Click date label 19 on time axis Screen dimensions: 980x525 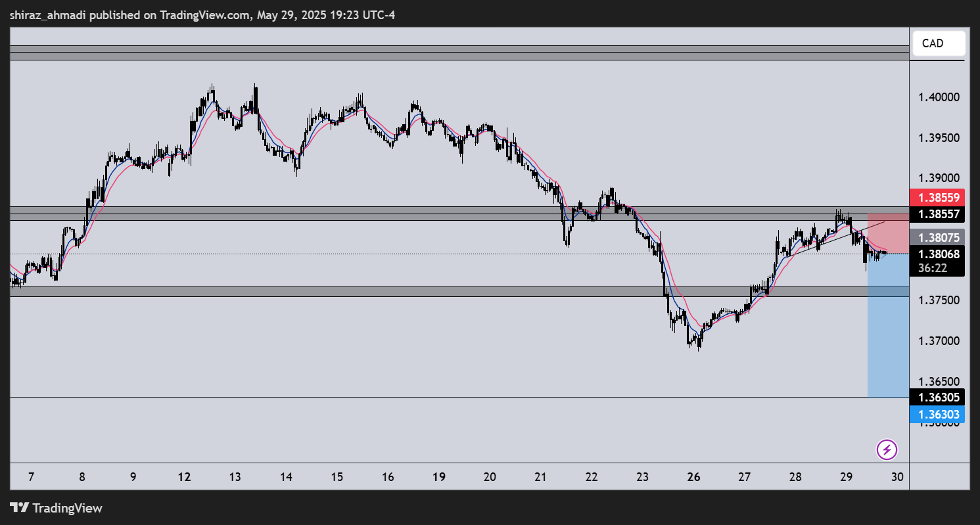click(439, 477)
